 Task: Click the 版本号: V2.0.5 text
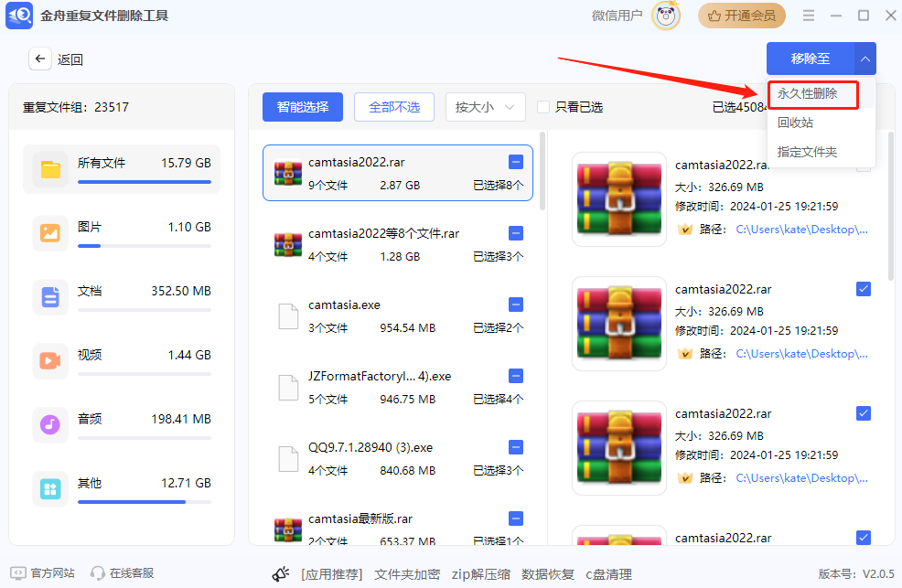click(856, 573)
